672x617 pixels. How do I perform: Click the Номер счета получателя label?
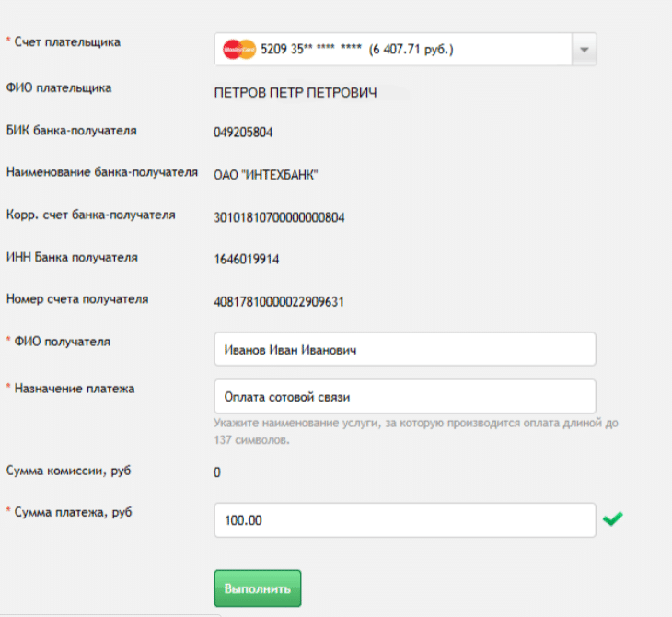pos(77,299)
